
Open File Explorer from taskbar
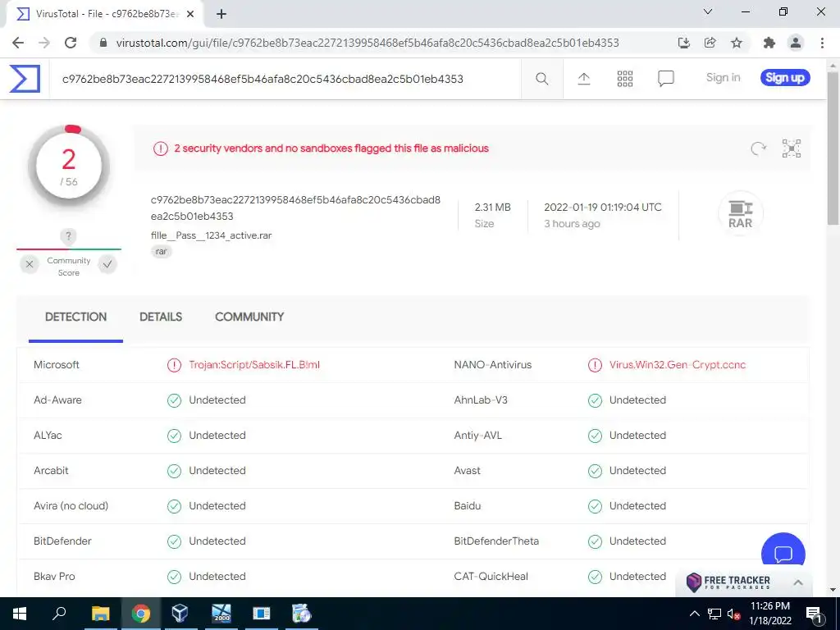pos(100,614)
